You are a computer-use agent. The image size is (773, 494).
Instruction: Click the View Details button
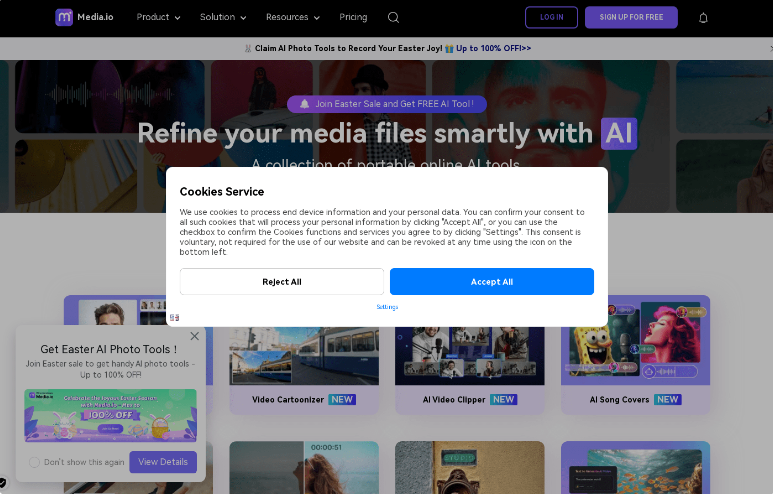pyautogui.click(x=163, y=462)
